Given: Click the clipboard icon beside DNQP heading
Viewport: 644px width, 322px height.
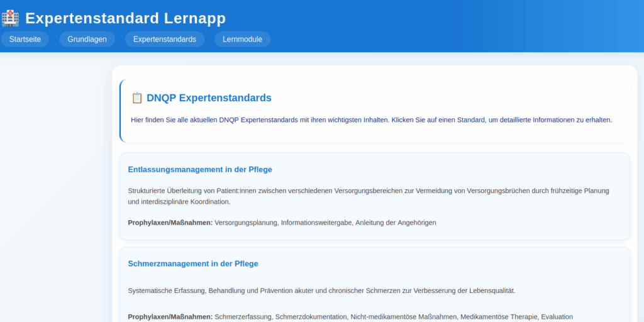Looking at the screenshot, I should tap(136, 98).
